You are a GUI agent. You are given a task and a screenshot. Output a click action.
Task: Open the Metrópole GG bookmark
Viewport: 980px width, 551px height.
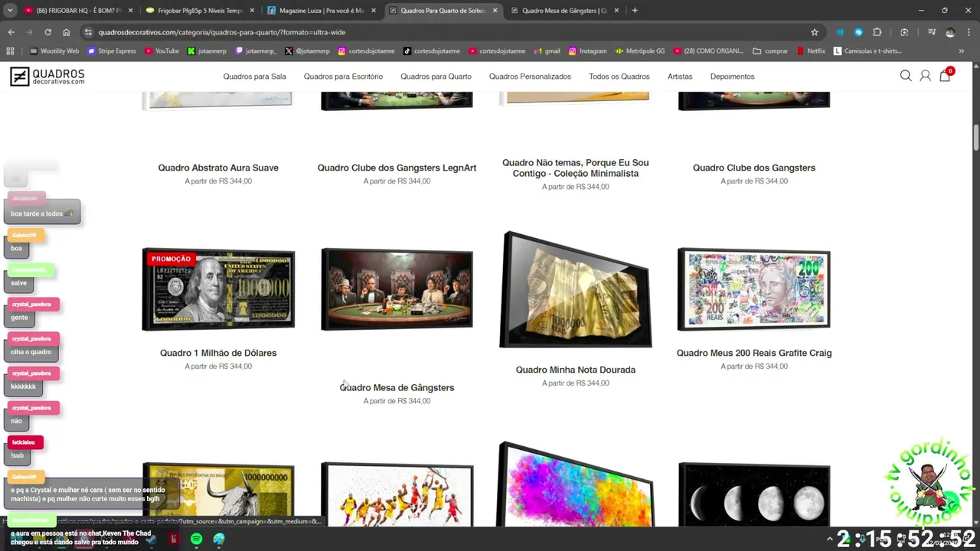point(640,51)
